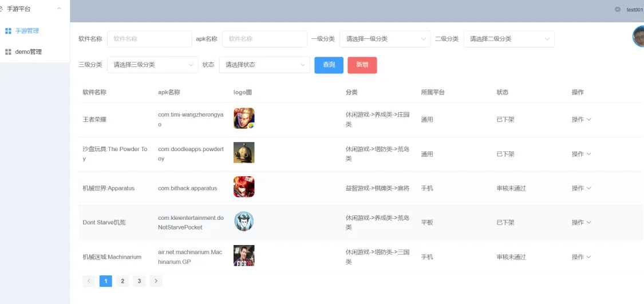644x304 pixels.
Task: Click the settings gear icon beside test001
Action: coord(617,9)
